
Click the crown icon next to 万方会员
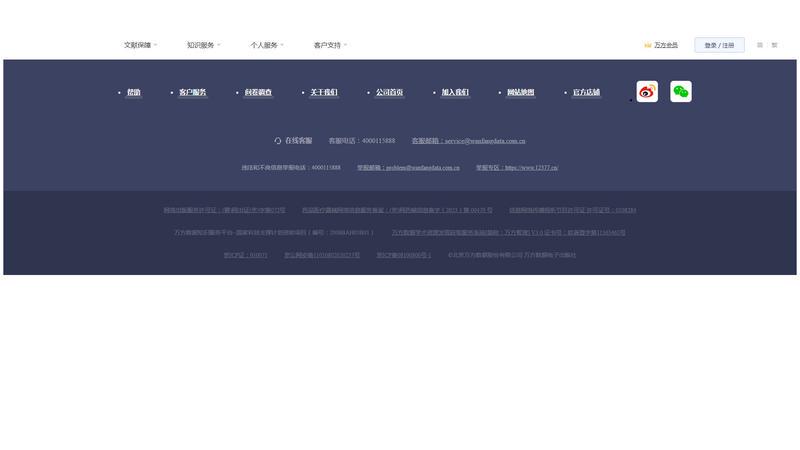point(647,45)
